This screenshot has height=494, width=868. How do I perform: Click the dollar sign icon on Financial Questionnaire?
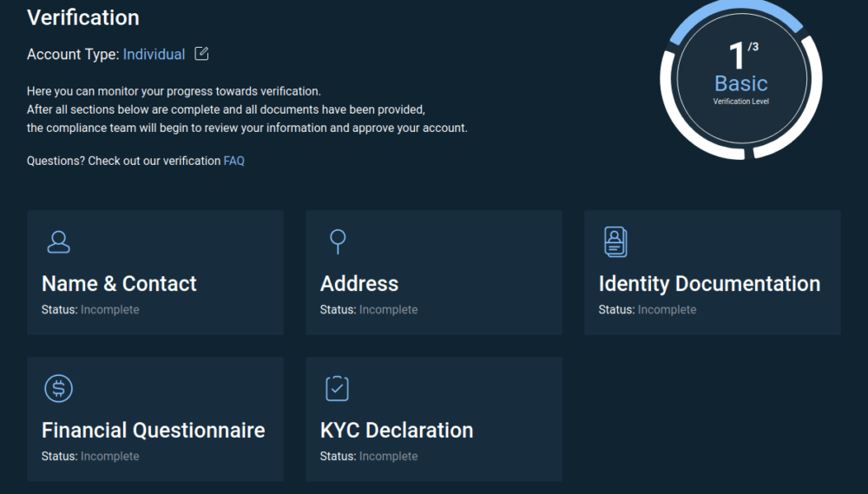58,388
